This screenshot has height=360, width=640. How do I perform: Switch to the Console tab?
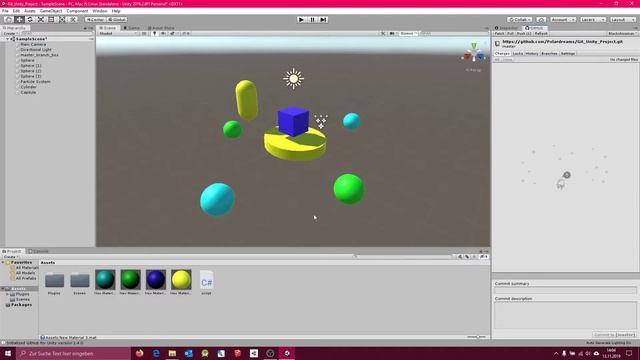coord(38,251)
